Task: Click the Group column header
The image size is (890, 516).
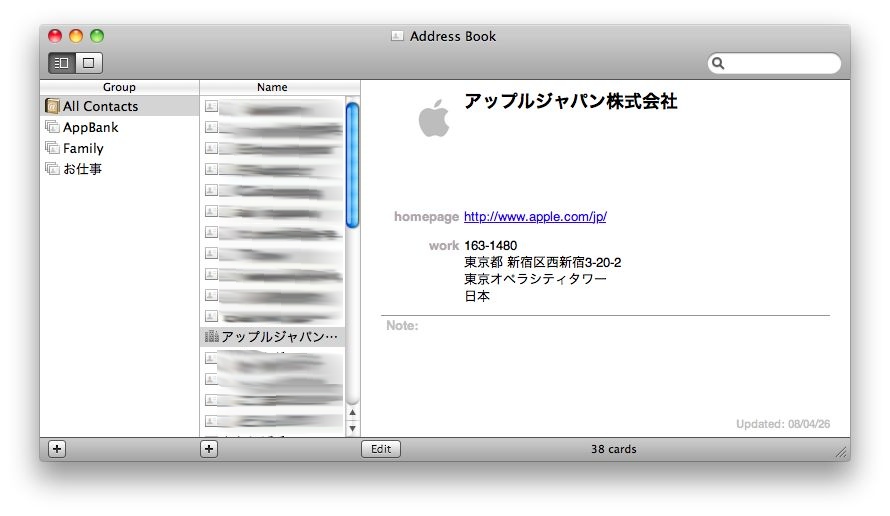Action: [120, 87]
